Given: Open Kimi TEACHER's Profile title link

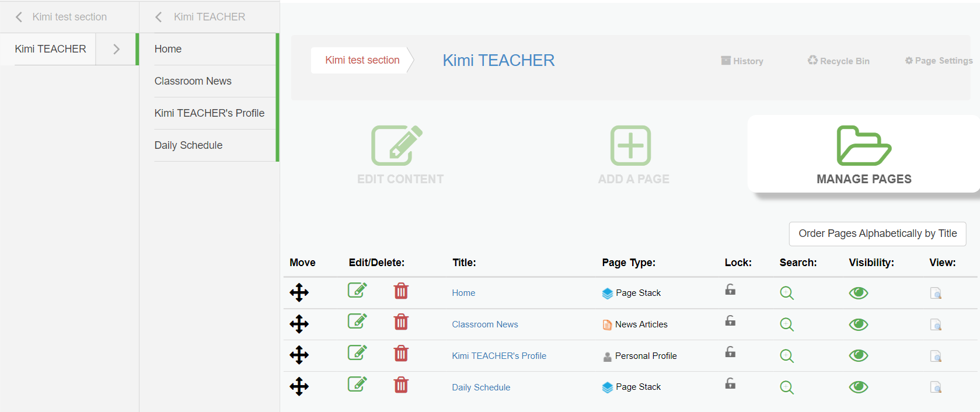Looking at the screenshot, I should [x=499, y=356].
